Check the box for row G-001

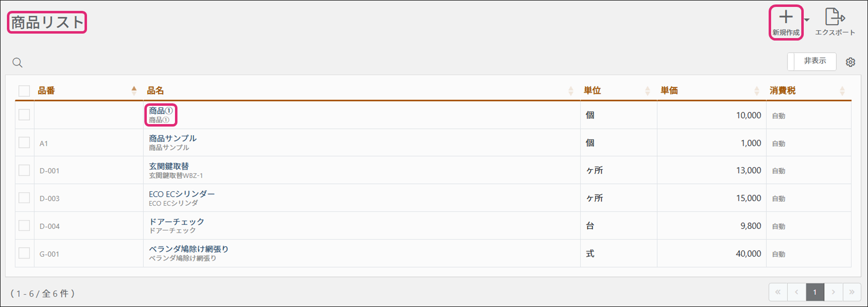24,253
